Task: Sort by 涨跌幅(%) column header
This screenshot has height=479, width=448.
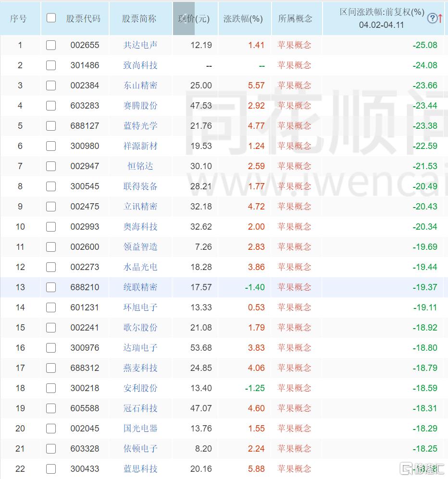Action: coord(243,19)
